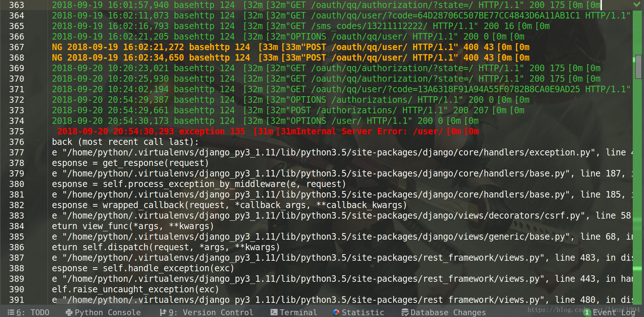Click the green inspection checkmark indicator
The width and height of the screenshot is (644, 317).
coord(637,5)
